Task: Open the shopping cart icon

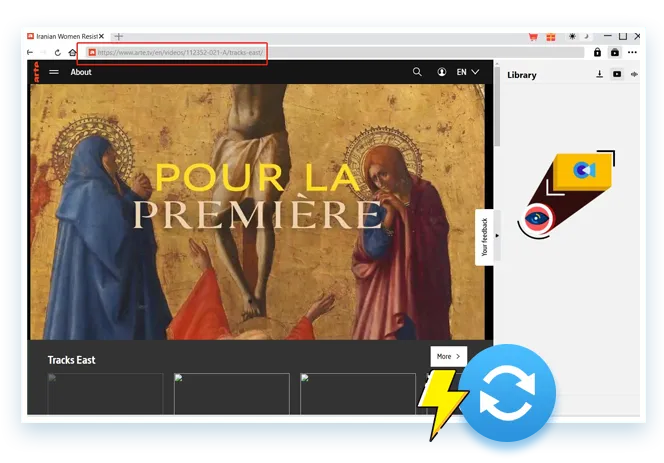Action: (533, 37)
